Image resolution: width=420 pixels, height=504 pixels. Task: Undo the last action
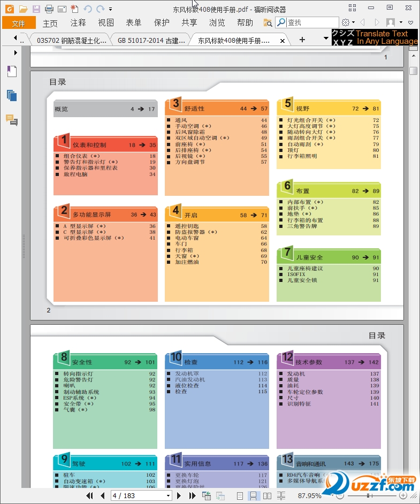pos(87,9)
